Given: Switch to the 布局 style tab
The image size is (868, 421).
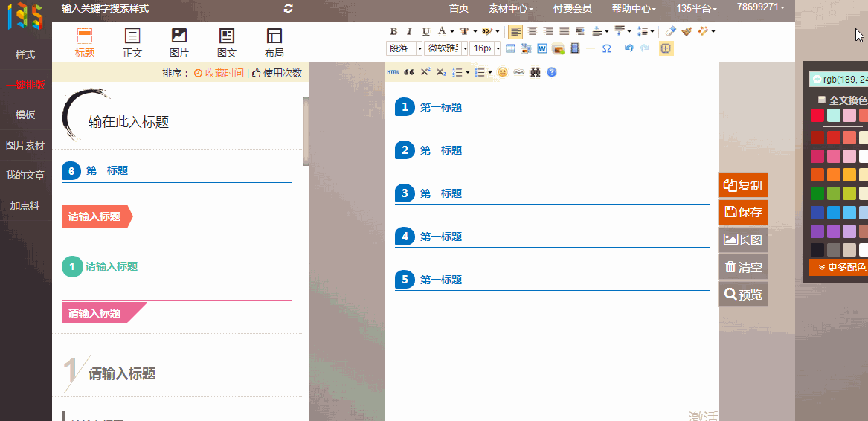Looking at the screenshot, I should coord(274,43).
